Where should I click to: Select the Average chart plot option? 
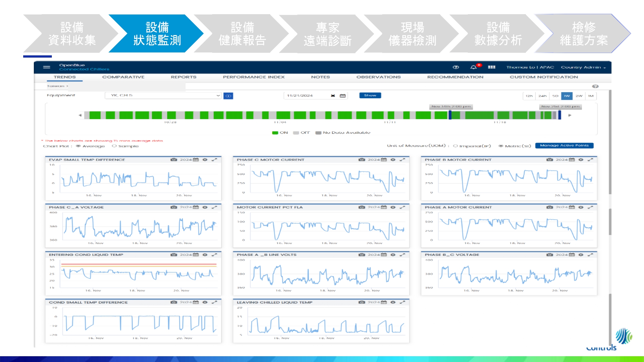coord(78,146)
